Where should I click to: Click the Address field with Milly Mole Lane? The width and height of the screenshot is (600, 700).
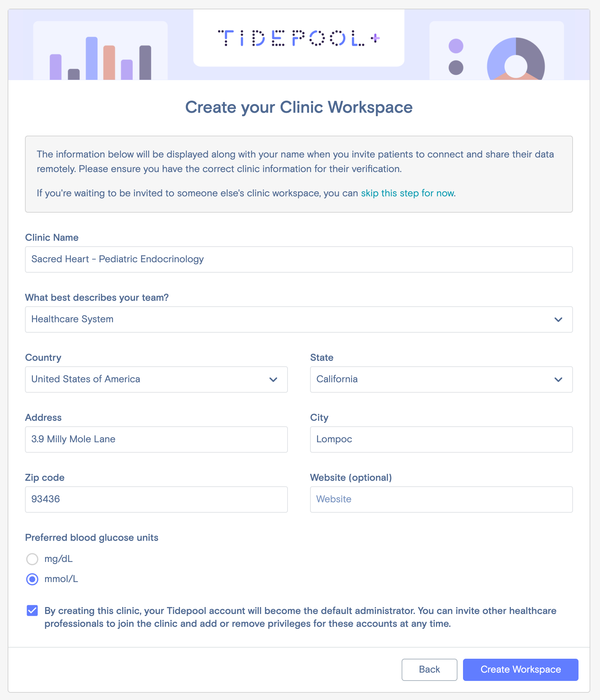click(x=156, y=439)
